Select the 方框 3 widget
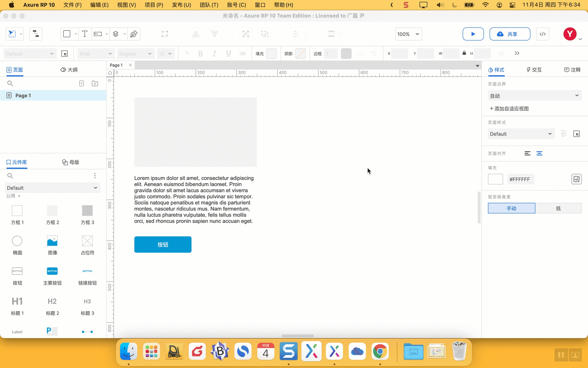 [x=87, y=215]
